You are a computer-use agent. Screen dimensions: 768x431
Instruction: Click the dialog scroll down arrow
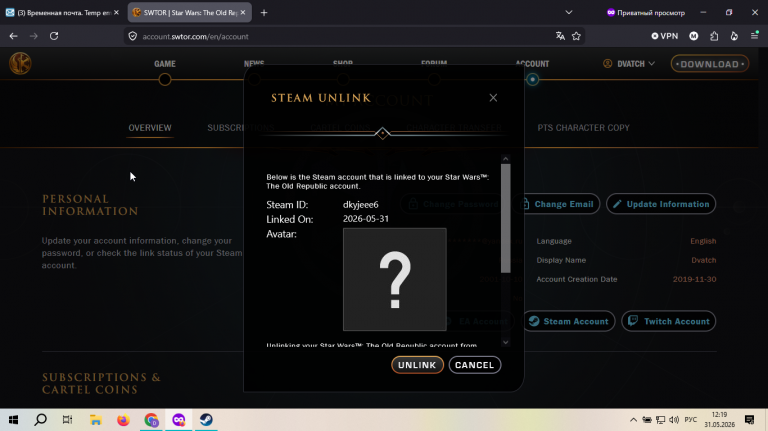pos(505,342)
